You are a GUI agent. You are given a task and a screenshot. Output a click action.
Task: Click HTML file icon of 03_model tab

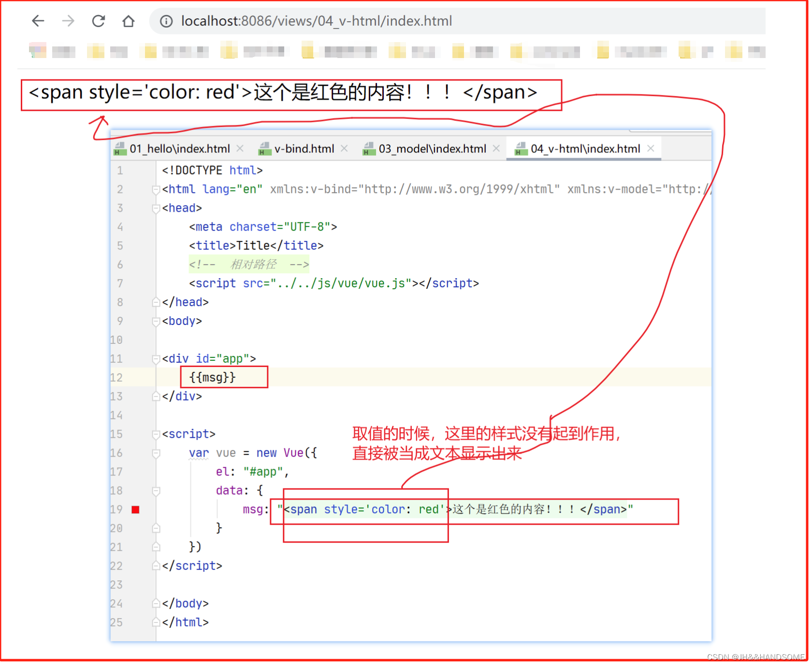[369, 149]
